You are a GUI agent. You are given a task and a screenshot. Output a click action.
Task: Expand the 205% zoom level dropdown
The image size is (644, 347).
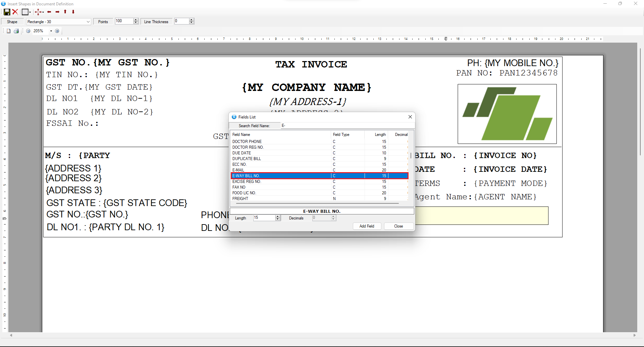coord(51,31)
